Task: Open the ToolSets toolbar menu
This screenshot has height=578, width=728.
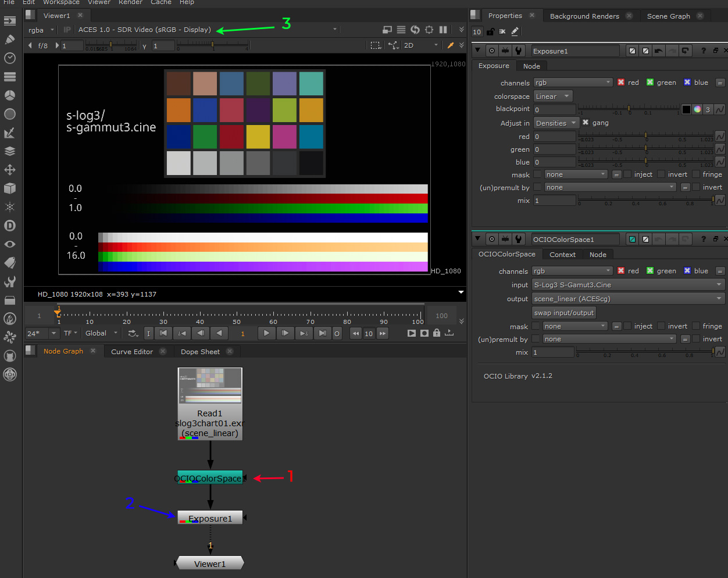Action: point(10,281)
